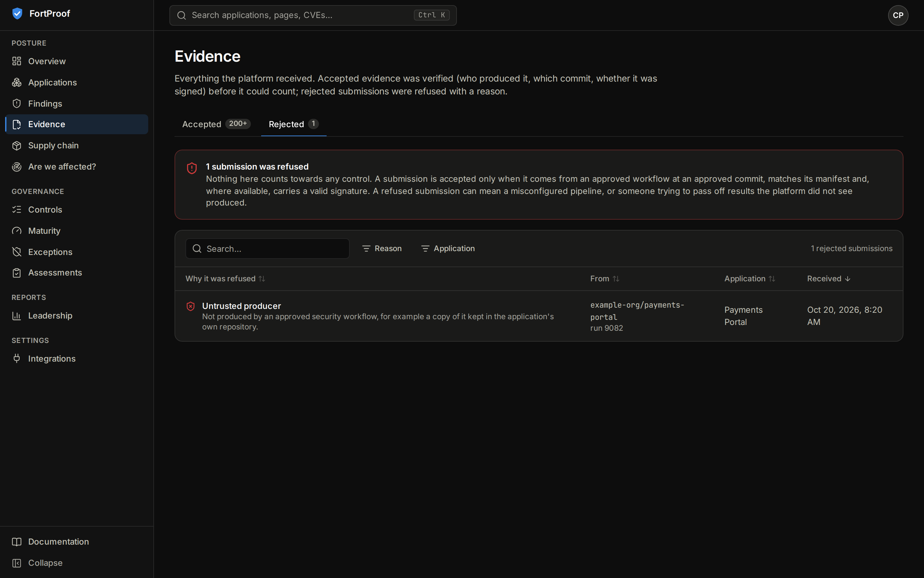Go to Findings page label
924x578 pixels.
(45, 104)
